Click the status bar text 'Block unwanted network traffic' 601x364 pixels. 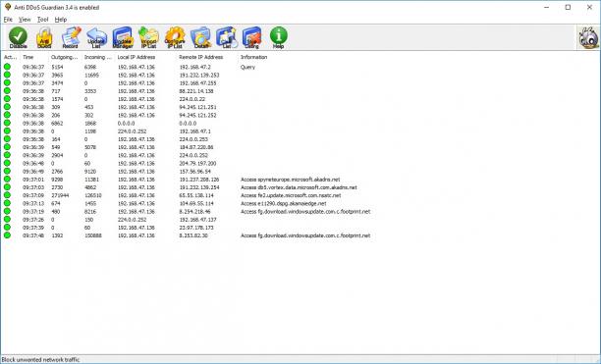click(40, 359)
